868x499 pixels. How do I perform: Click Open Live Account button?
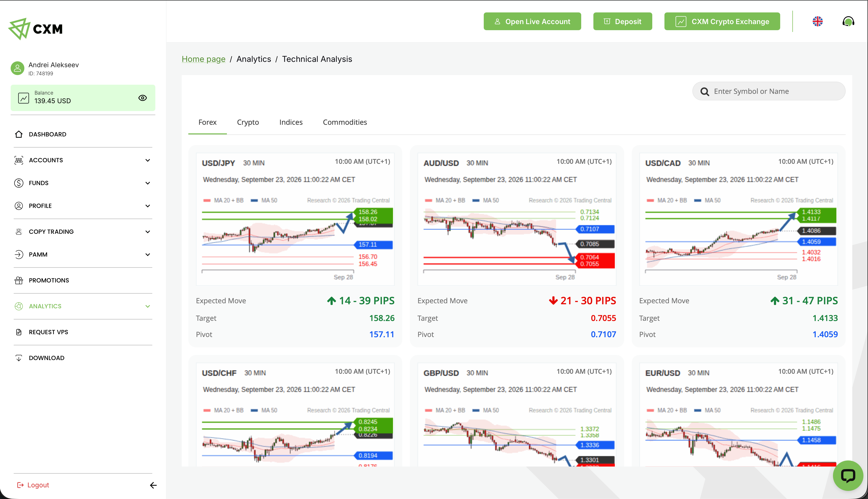click(532, 22)
